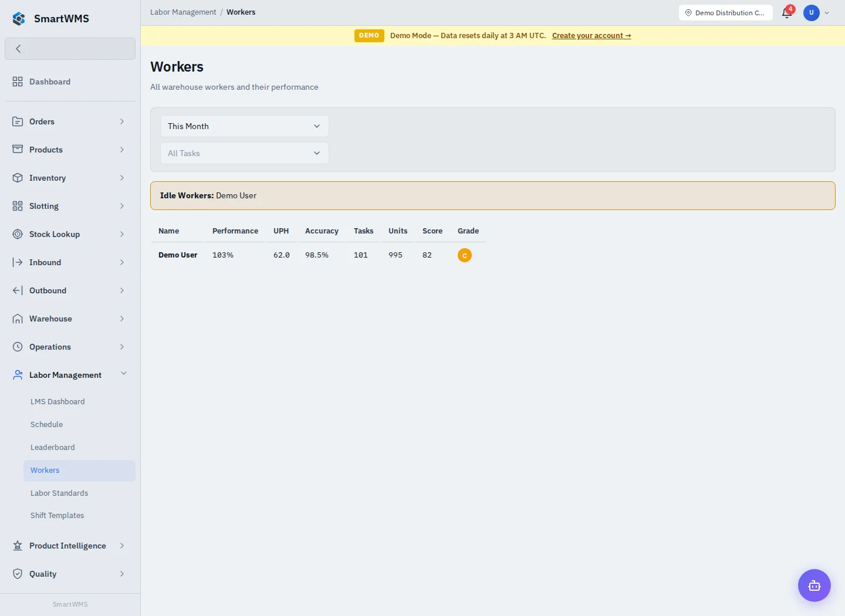Click the user avatar U button

(812, 13)
